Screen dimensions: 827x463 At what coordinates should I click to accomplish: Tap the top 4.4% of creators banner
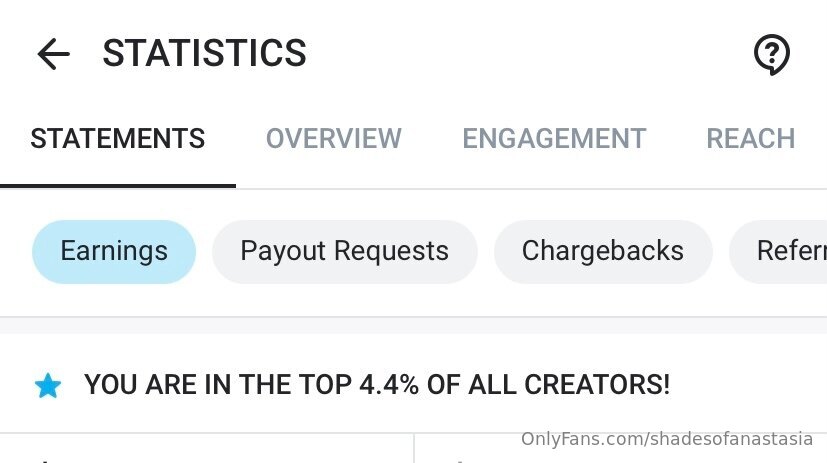pos(377,384)
